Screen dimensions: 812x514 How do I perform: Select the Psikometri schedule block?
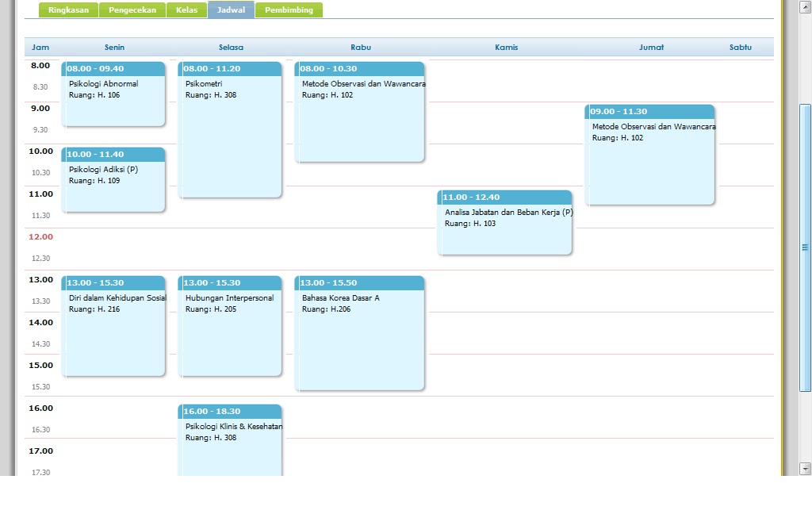pyautogui.click(x=230, y=129)
